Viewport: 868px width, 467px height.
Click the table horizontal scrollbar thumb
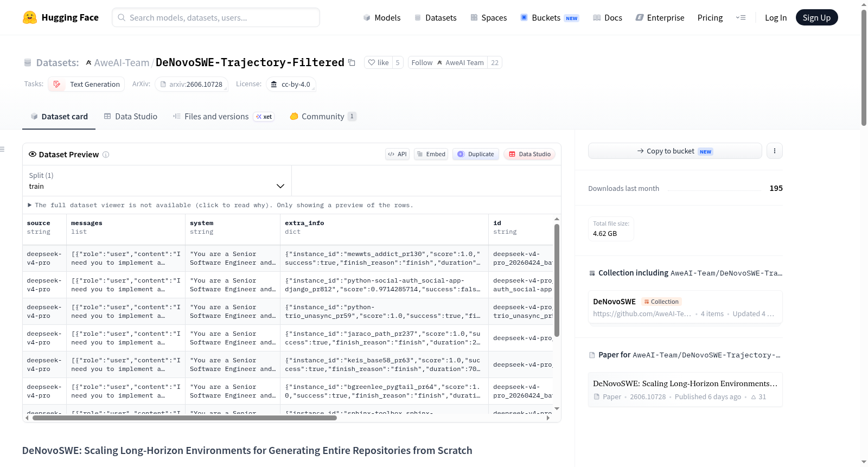point(184,418)
